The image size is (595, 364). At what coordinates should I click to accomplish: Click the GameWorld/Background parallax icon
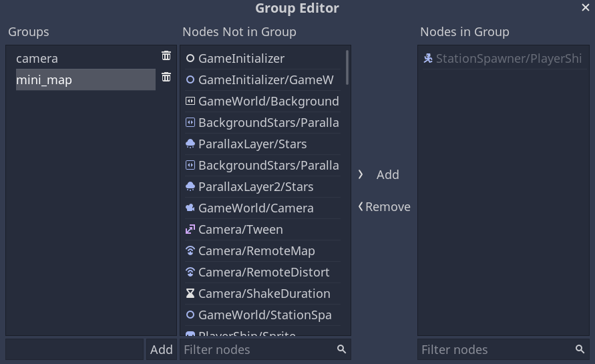pos(190,101)
